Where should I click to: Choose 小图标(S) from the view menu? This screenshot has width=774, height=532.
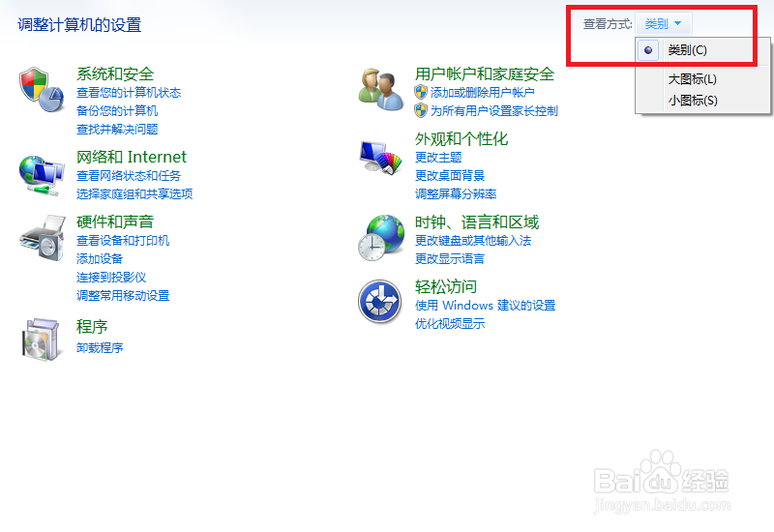[x=693, y=101]
